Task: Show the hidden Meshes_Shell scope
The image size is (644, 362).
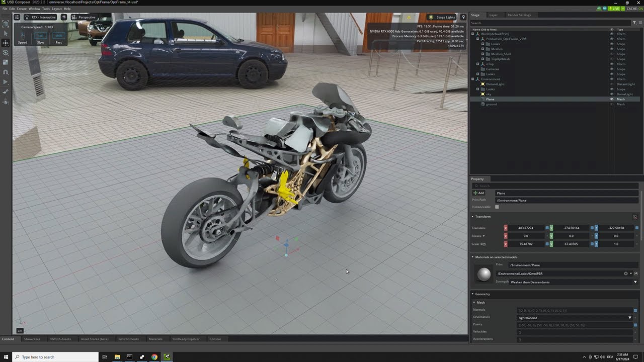Action: (612, 54)
